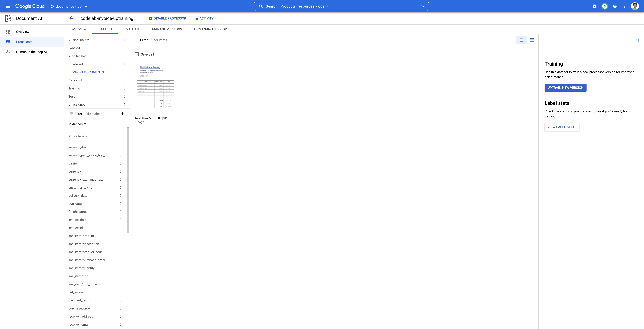Toggle the labels Filter control
Viewport: 644px width, 329px height.
(x=75, y=114)
